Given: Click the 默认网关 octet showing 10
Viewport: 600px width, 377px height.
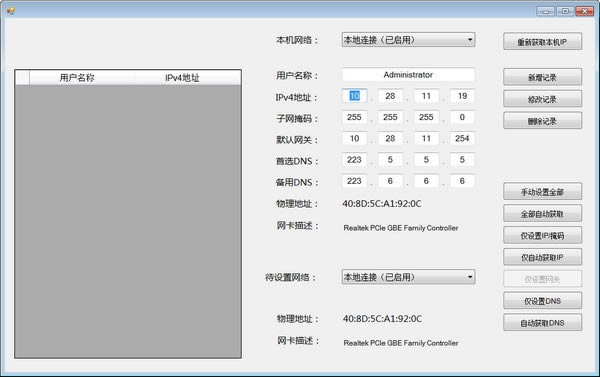Looking at the screenshot, I should click(355, 138).
